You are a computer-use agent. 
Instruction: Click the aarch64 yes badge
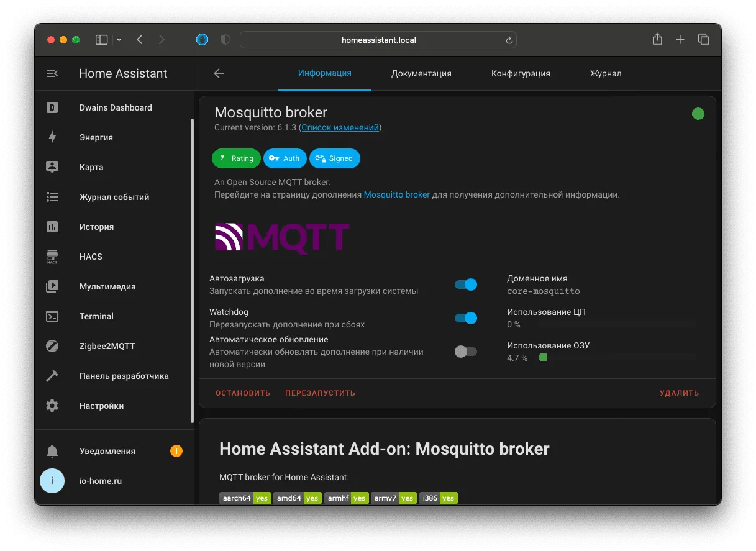coord(245,498)
